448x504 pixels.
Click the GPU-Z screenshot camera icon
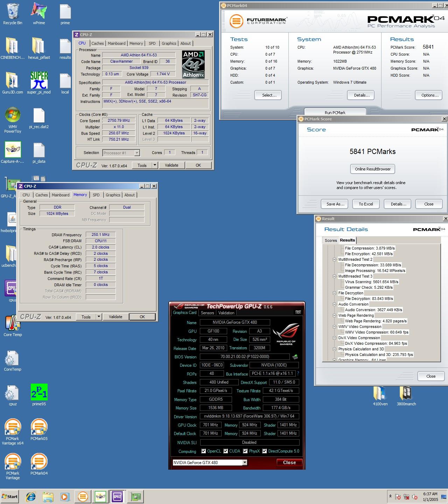pos(298,312)
